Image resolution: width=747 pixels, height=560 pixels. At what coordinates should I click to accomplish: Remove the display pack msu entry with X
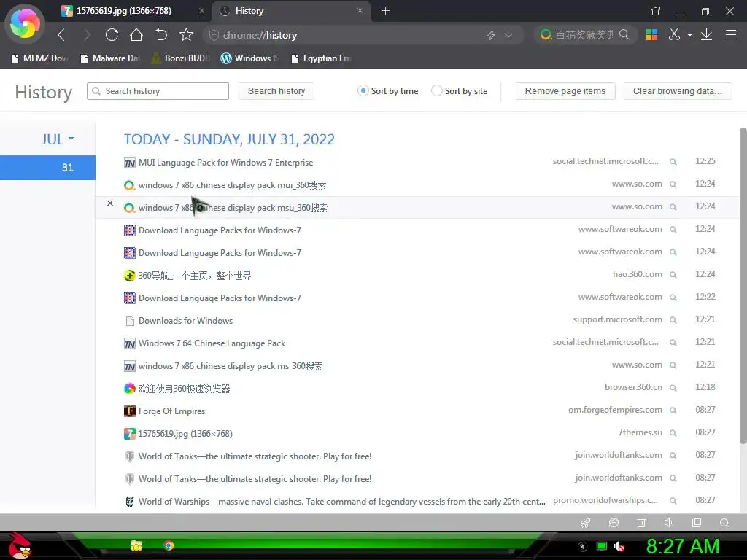[x=110, y=203]
